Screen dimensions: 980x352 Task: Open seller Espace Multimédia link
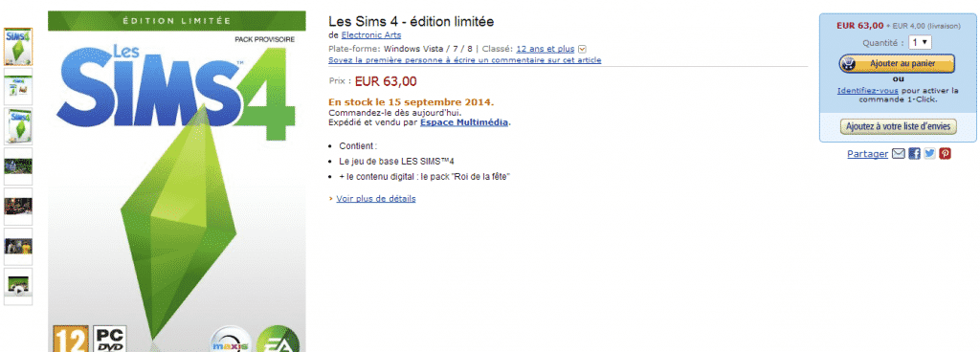coord(464,122)
